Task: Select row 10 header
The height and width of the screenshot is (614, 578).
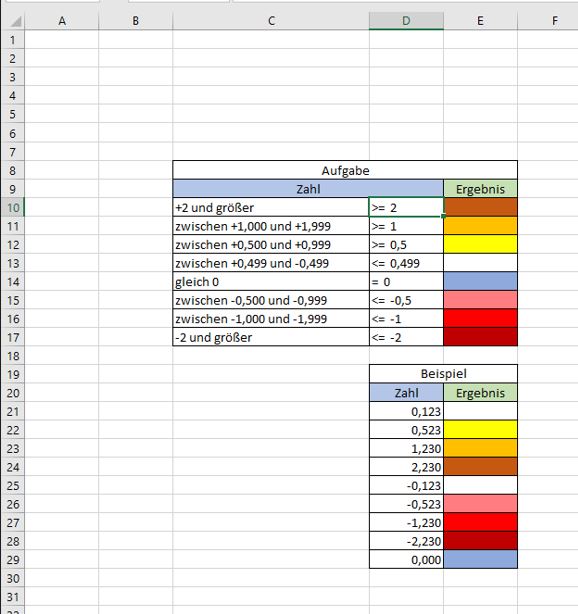Action: 13,208
